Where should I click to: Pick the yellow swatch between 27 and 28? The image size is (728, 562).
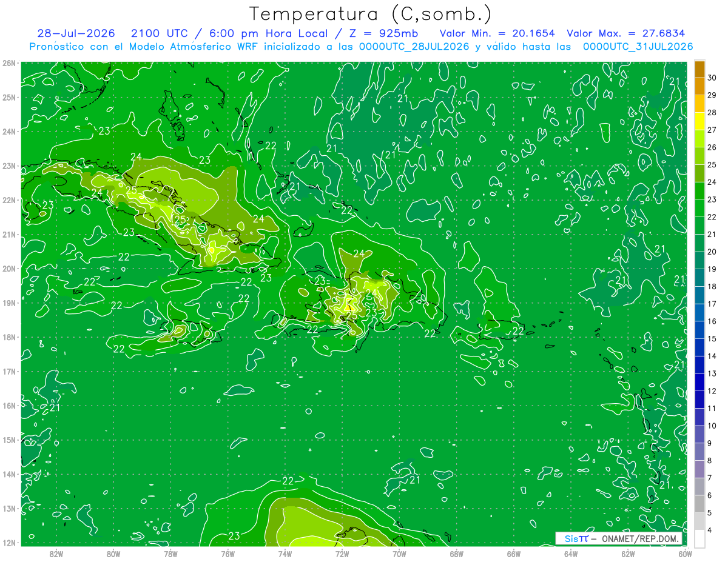tap(699, 121)
